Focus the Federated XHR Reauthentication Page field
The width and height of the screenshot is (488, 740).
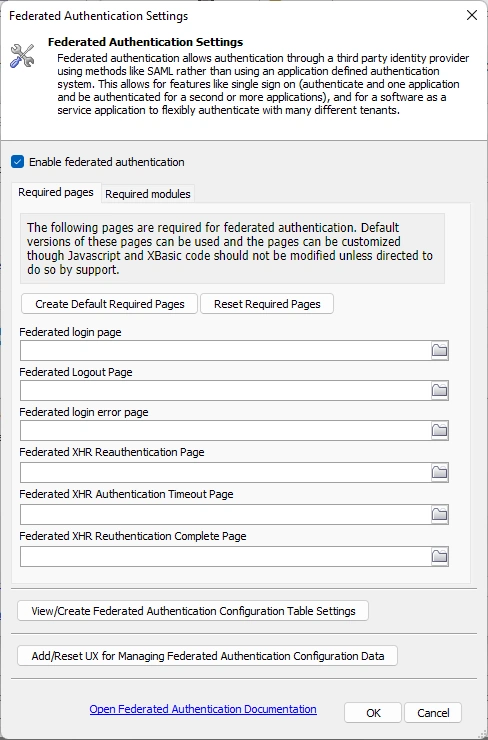(226, 472)
